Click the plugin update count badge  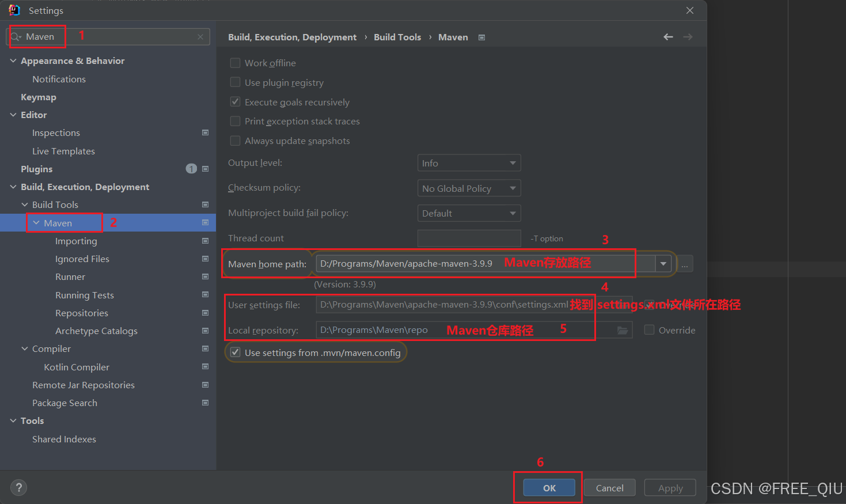tap(191, 169)
